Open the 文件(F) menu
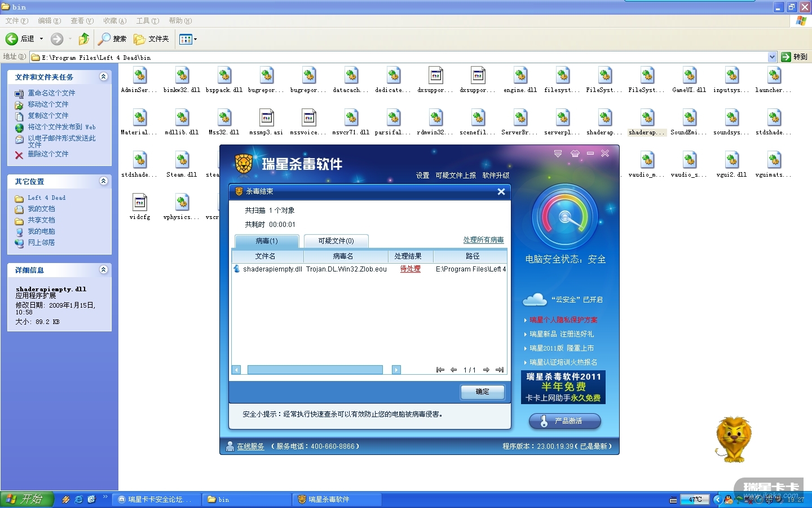The width and height of the screenshot is (812, 508). coord(16,21)
